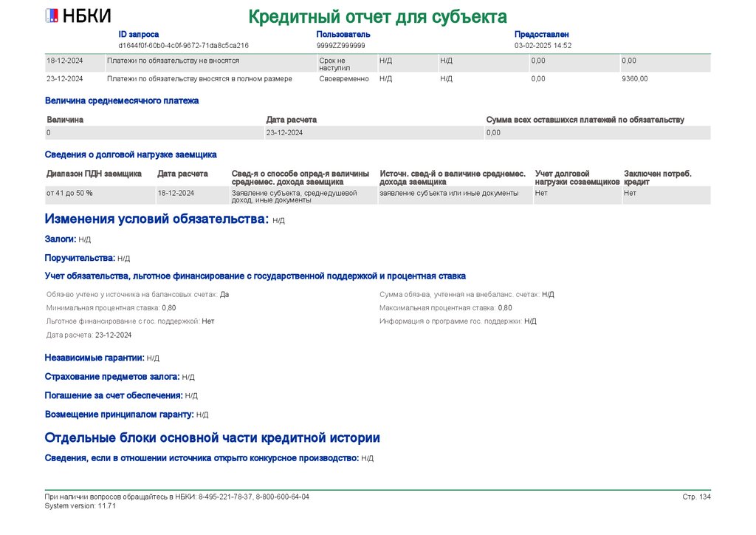The image size is (756, 535).
Task: Select the Отдельные блоки основной части heading
Action: pyautogui.click(x=212, y=438)
